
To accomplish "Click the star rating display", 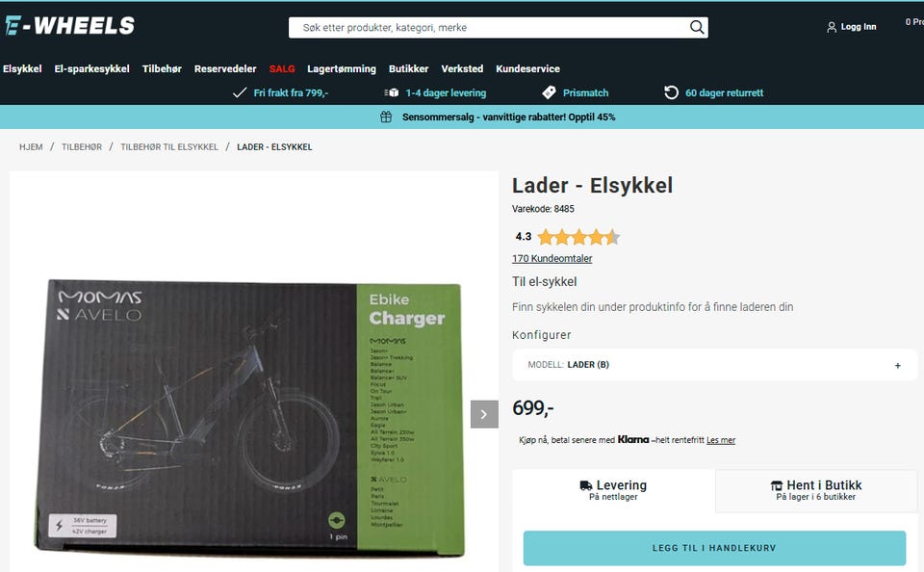I will tap(578, 237).
